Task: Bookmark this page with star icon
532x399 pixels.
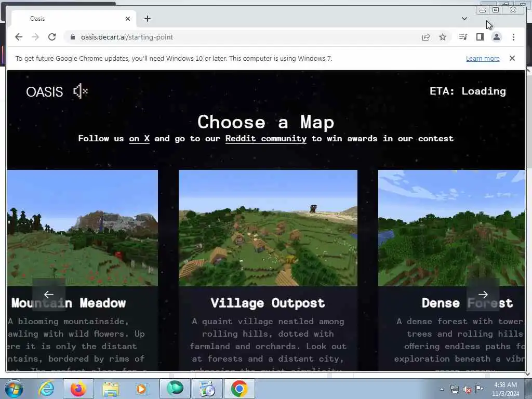Action: [443, 37]
